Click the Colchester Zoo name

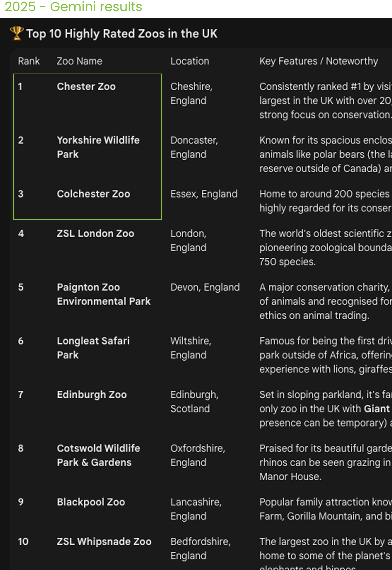[x=94, y=194]
